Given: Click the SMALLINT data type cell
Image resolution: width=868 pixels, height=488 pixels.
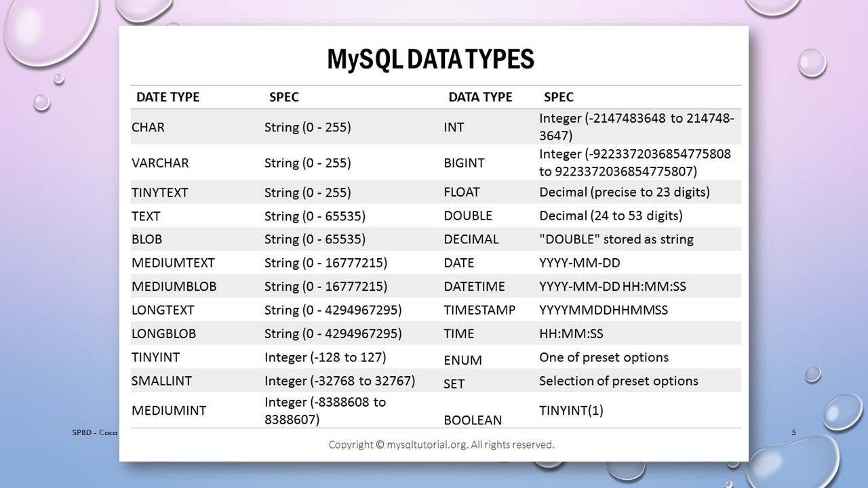Looking at the screenshot, I should (x=161, y=381).
